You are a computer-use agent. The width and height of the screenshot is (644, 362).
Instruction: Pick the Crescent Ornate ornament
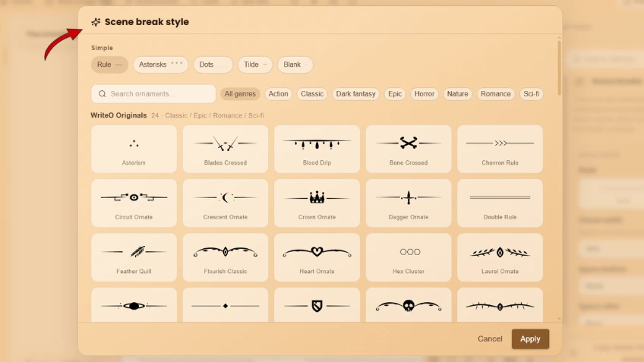[226, 203]
